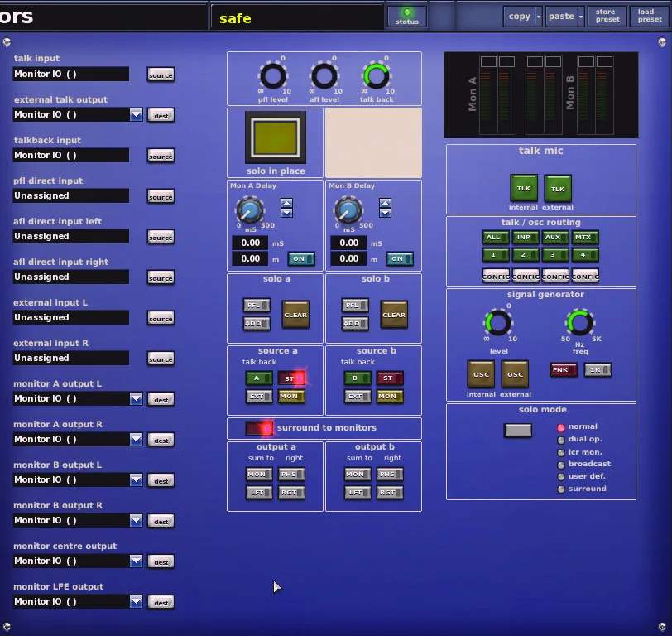Click Mon A Delay mS value field
The height and width of the screenshot is (636, 672).
[x=250, y=243]
